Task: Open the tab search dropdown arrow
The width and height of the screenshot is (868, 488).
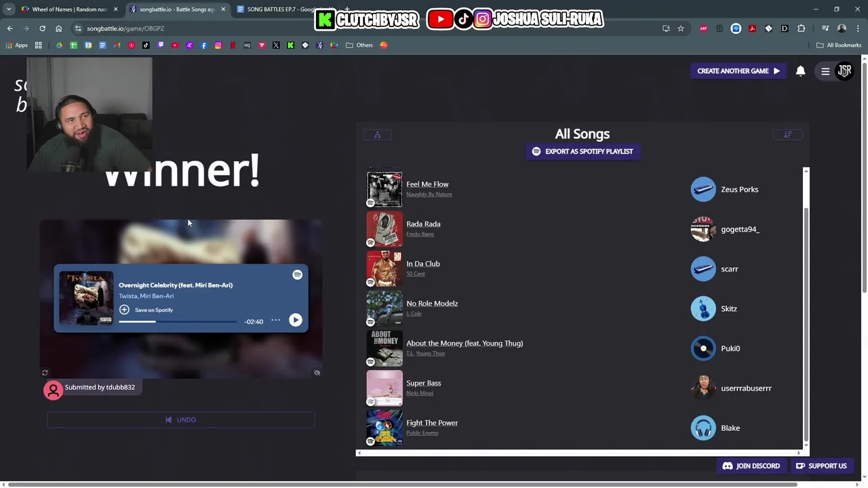Action: click(9, 9)
